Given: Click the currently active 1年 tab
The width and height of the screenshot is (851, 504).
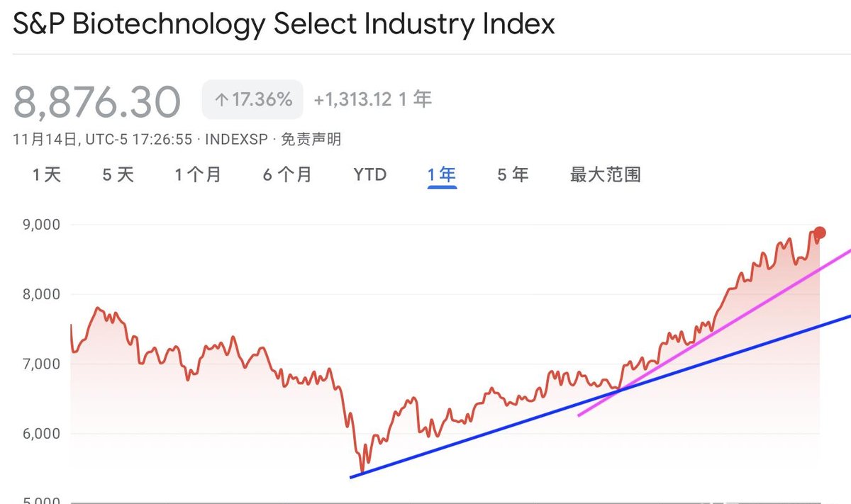Looking at the screenshot, I should tap(441, 174).
